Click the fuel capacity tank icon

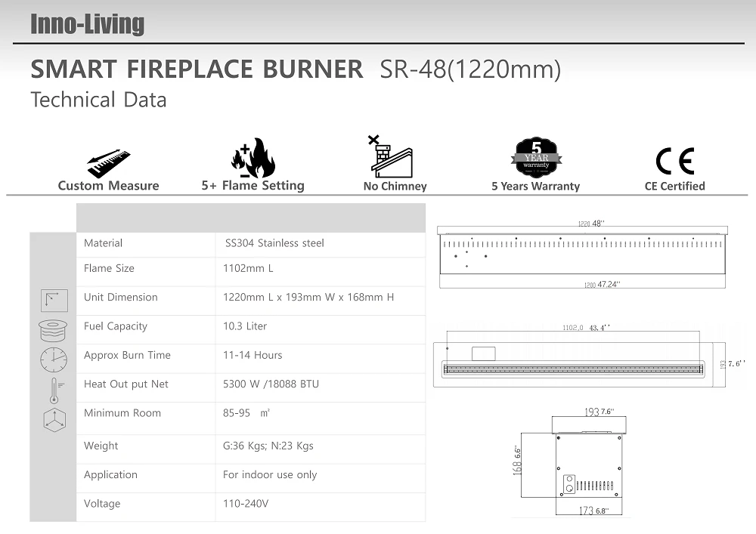click(53, 330)
